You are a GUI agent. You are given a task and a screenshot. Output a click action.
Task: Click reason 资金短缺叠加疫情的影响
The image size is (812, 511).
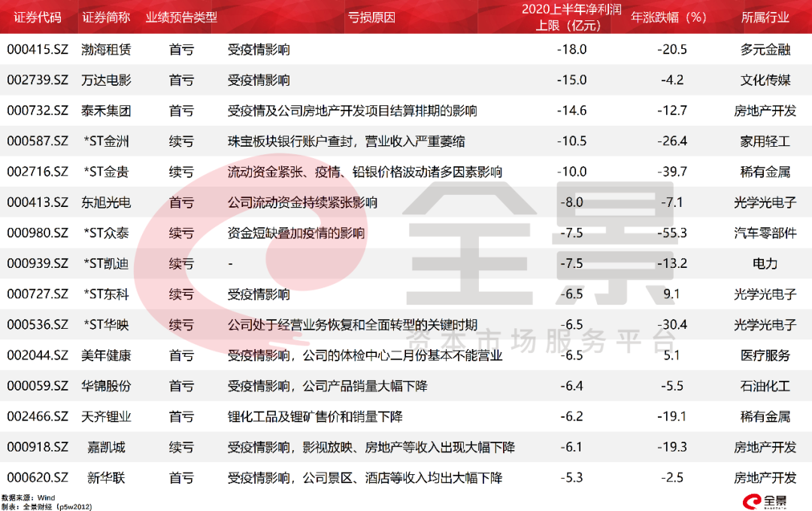(x=296, y=233)
